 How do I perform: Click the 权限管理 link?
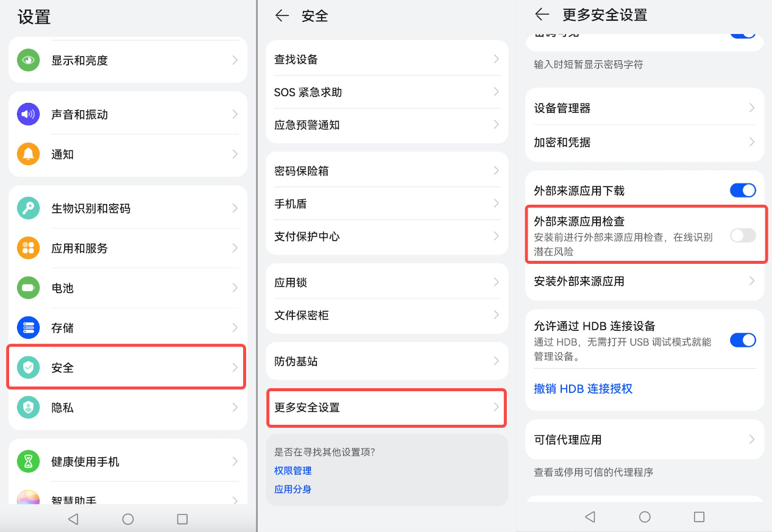[x=293, y=470]
